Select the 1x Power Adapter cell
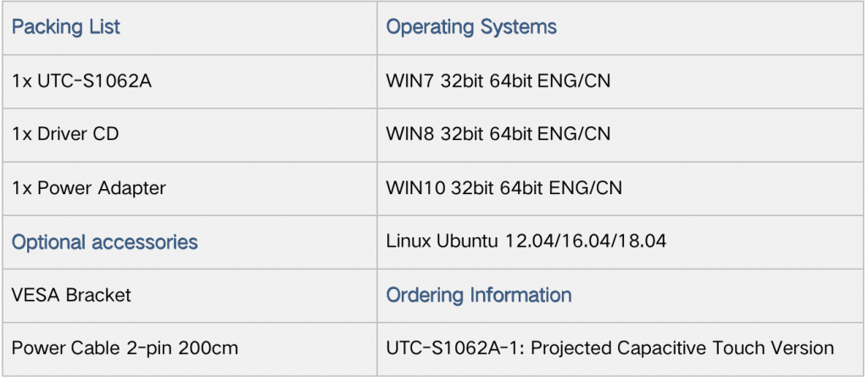868x378 pixels. (190, 188)
